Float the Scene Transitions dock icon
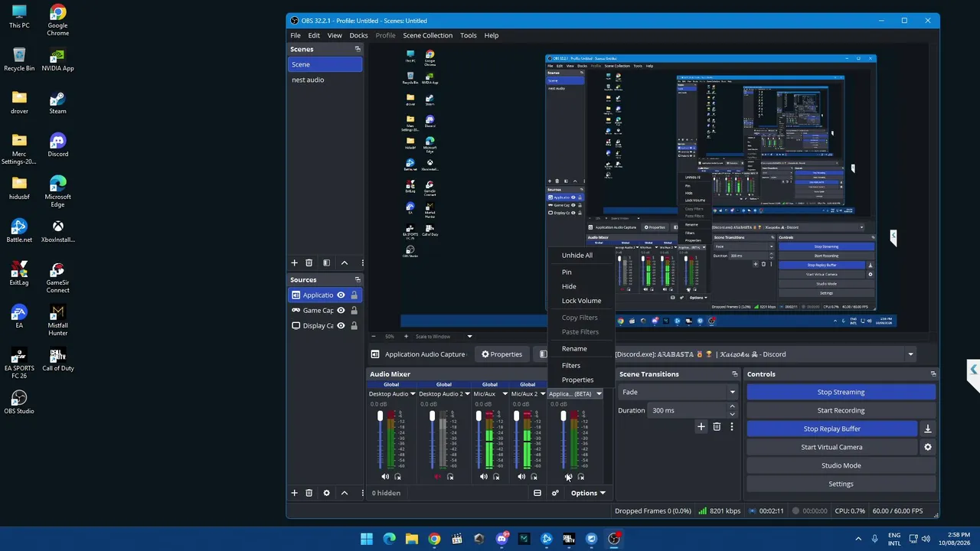Viewport: 980px width, 551px height. click(x=734, y=374)
